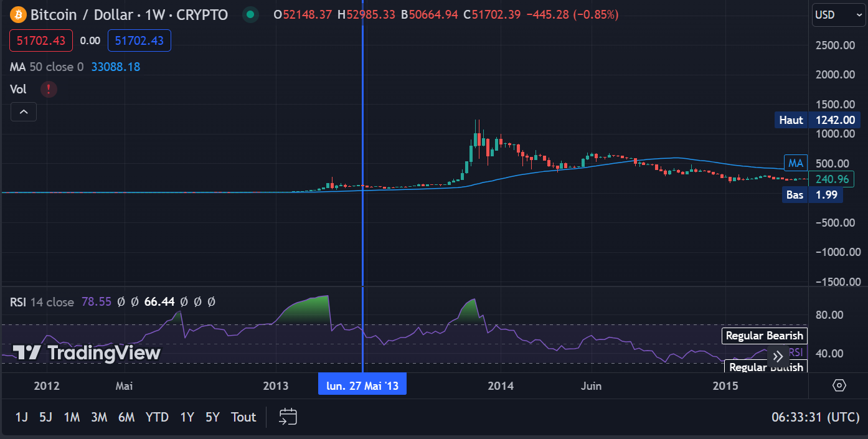
Task: Click the Haut price label
Action: click(791, 120)
